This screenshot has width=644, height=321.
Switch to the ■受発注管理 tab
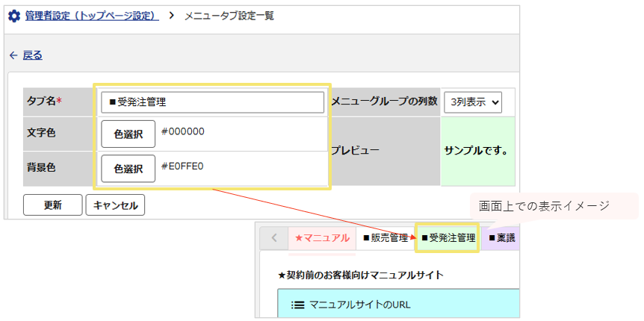448,237
